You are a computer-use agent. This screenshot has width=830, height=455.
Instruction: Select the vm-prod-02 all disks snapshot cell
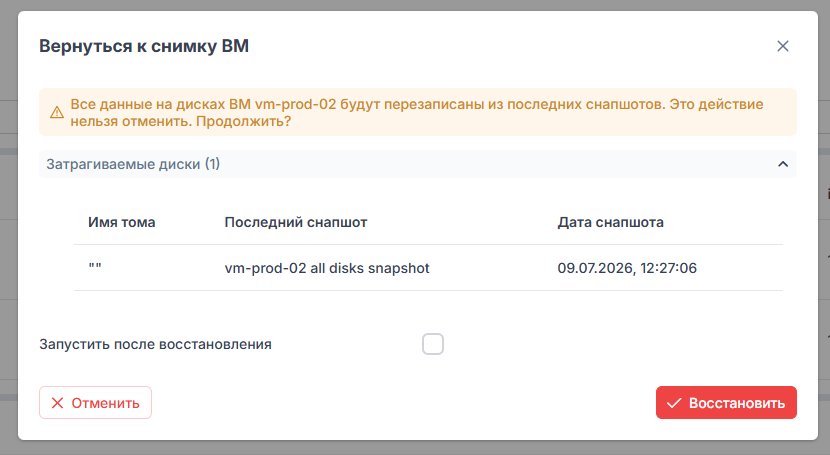(327, 268)
